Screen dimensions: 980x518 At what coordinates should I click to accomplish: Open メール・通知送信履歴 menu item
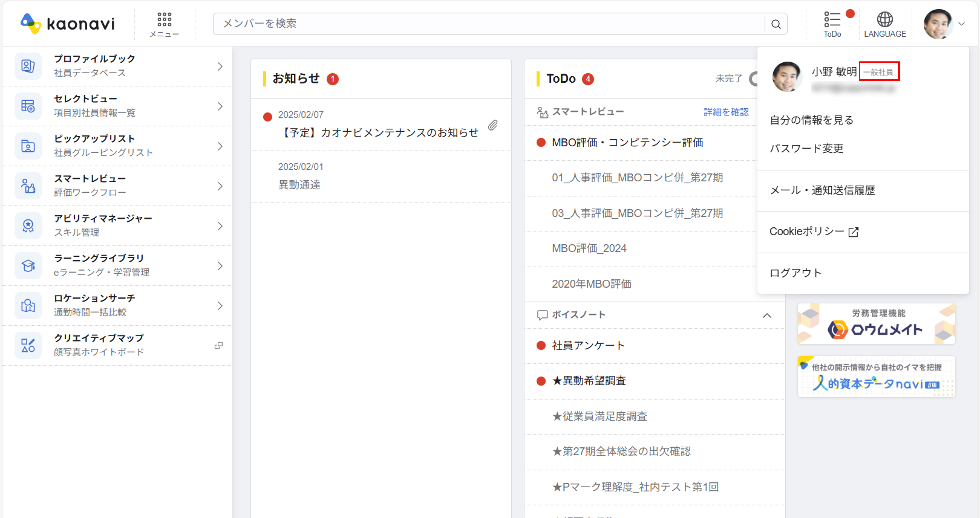coord(822,190)
